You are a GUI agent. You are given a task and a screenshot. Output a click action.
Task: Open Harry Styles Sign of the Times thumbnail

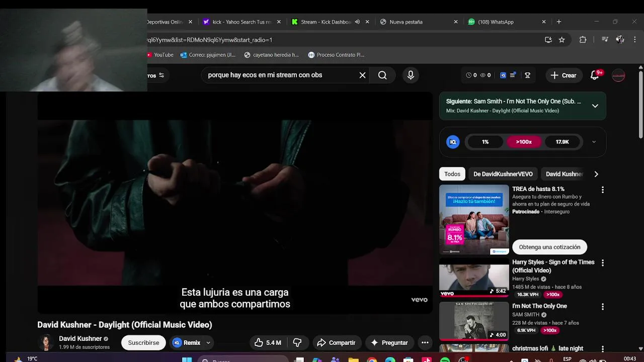(x=474, y=278)
